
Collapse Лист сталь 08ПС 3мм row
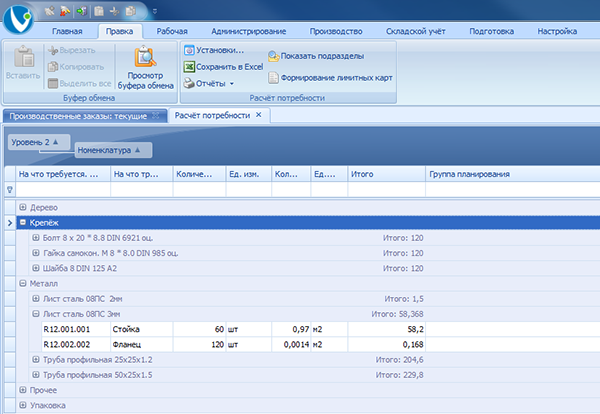pyautogui.click(x=36, y=313)
